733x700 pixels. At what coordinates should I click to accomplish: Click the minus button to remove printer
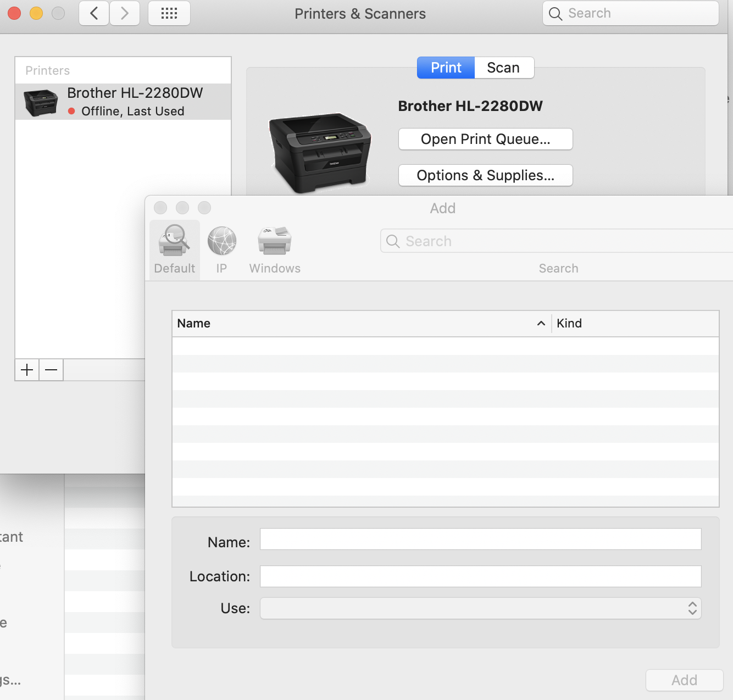click(x=51, y=370)
